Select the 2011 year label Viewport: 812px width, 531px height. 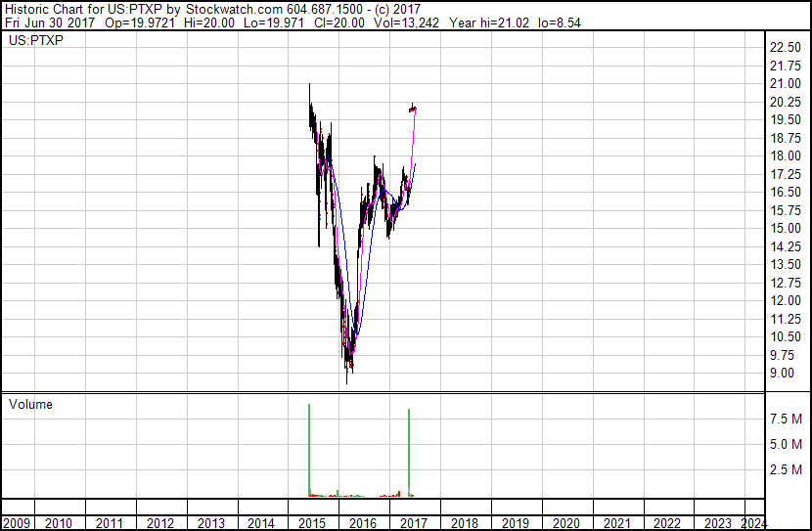pos(110,523)
